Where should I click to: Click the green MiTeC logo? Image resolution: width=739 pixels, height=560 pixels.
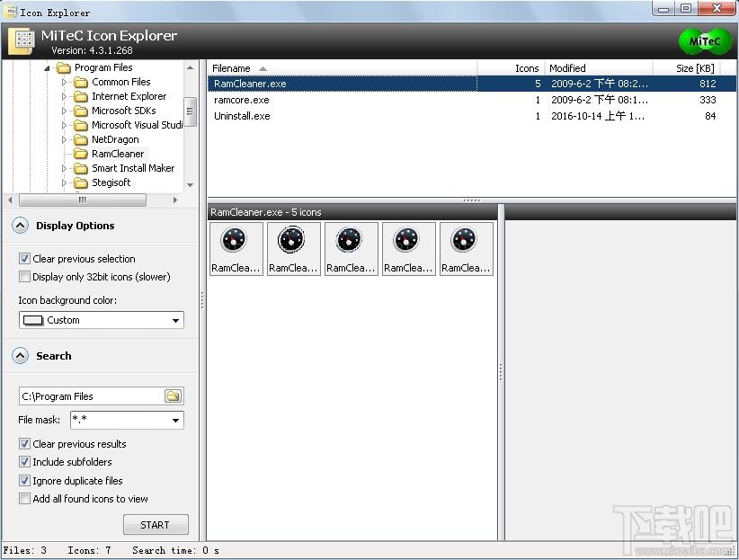[705, 41]
